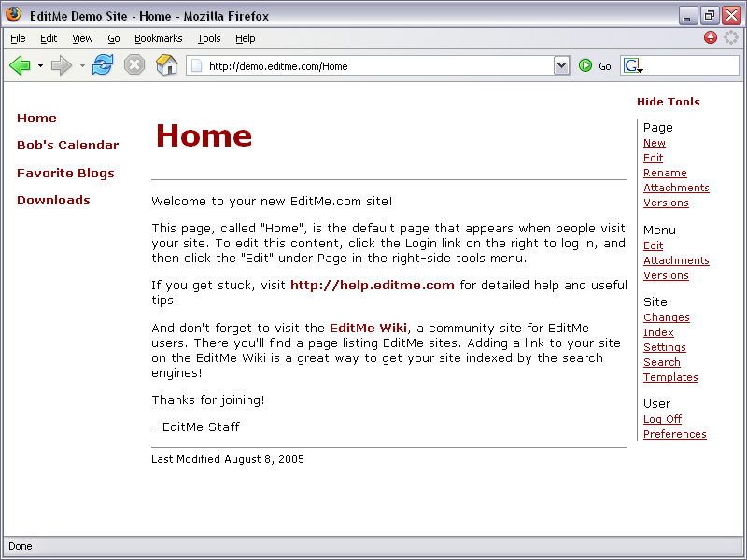Click the green Go button
747x560 pixels.
(595, 65)
